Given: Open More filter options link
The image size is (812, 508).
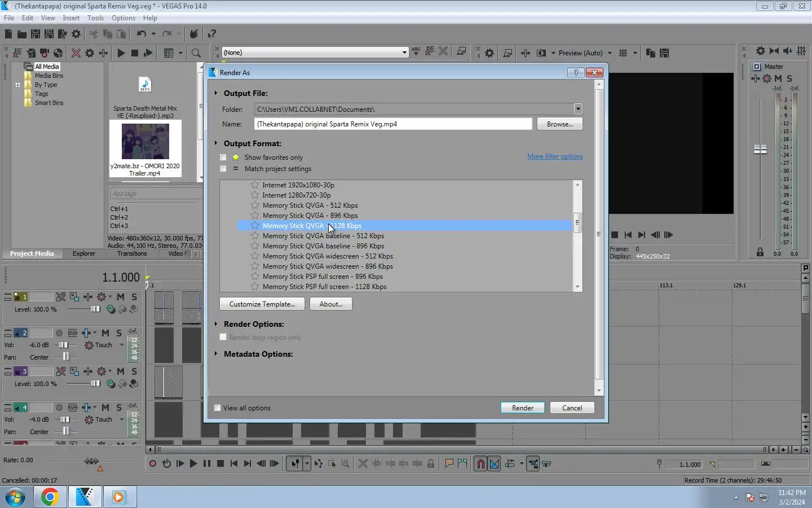Looking at the screenshot, I should coord(555,156).
